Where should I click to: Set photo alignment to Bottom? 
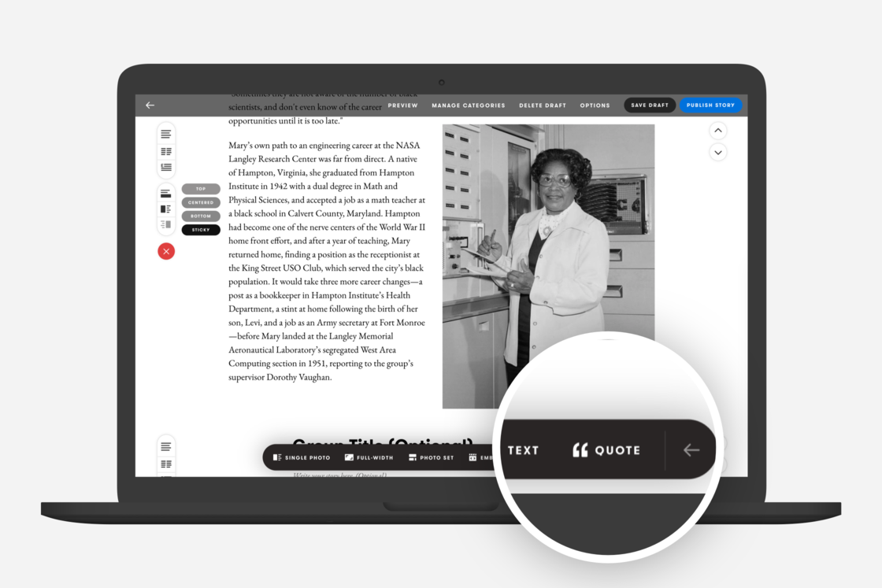(201, 216)
